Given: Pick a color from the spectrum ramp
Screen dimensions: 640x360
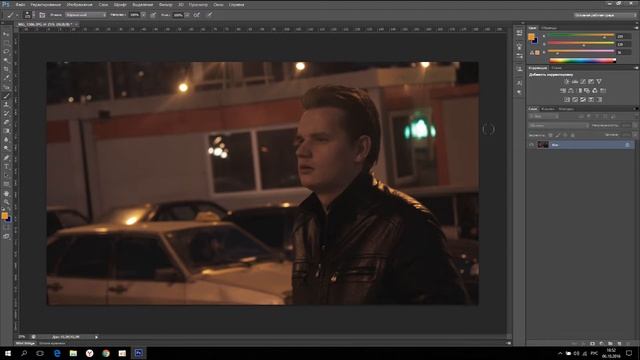Looking at the screenshot, I should pos(583,60).
